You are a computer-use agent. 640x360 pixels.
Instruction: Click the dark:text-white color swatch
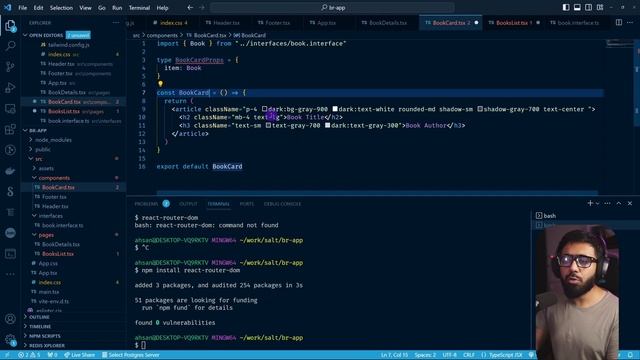[x=335, y=109]
